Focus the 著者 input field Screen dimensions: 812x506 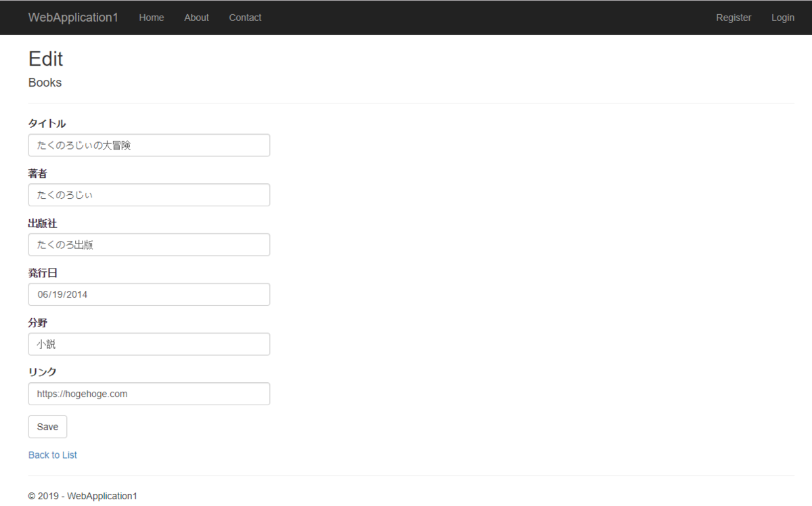149,195
